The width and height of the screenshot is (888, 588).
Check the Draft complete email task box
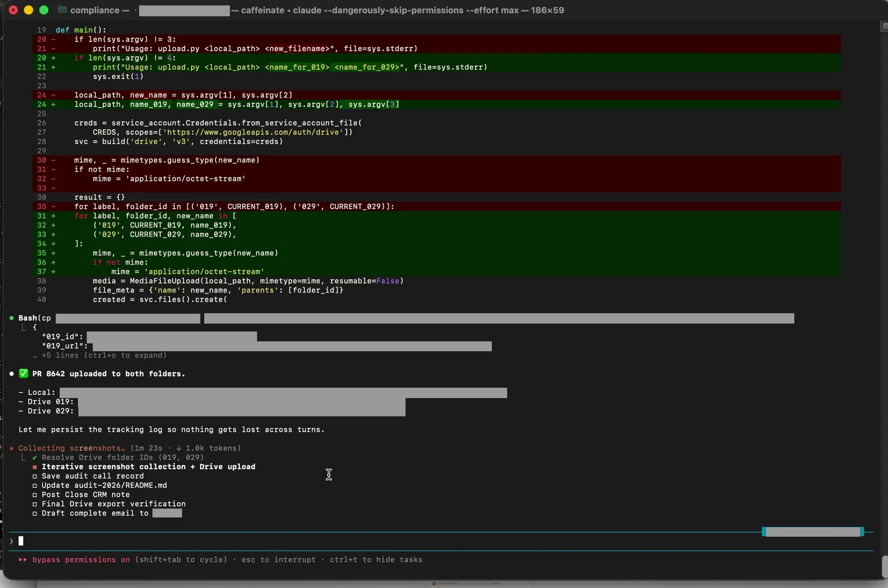pyautogui.click(x=35, y=514)
